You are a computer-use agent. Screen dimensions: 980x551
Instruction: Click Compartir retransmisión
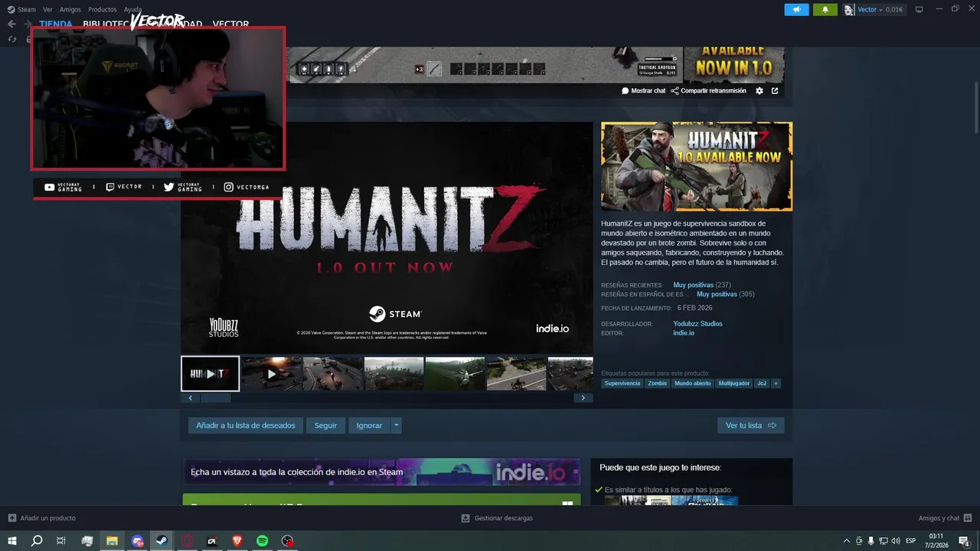point(709,90)
